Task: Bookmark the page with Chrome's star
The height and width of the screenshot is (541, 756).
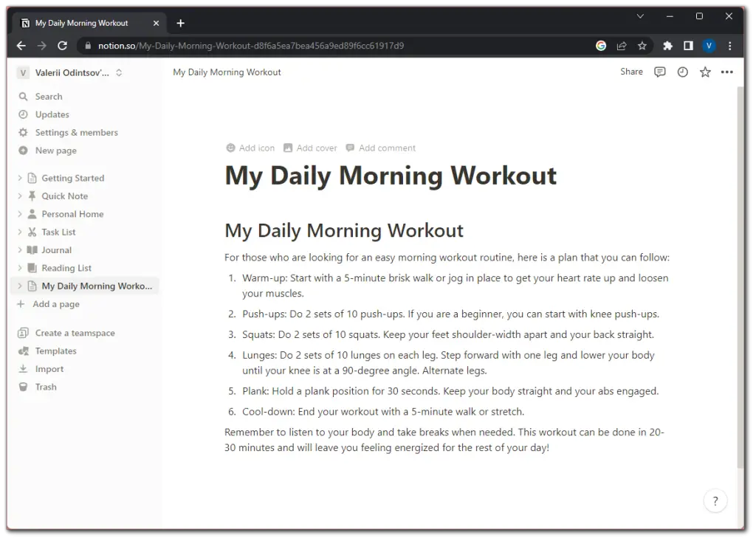Action: coord(643,45)
